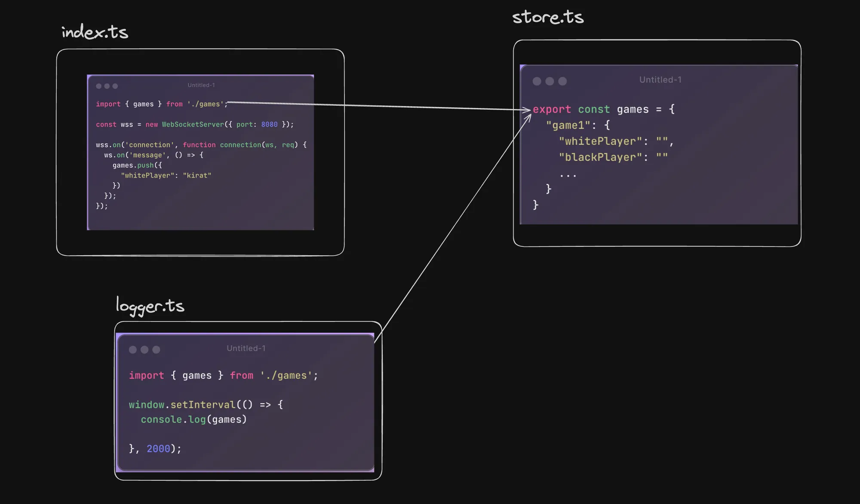Click the 'export' keyword in the store.ts code

(x=552, y=110)
